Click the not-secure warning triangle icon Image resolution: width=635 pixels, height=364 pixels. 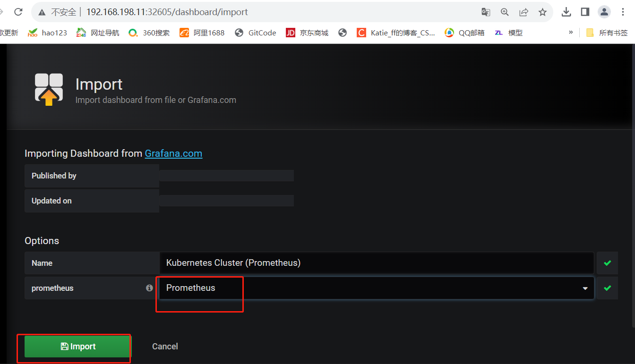42,12
